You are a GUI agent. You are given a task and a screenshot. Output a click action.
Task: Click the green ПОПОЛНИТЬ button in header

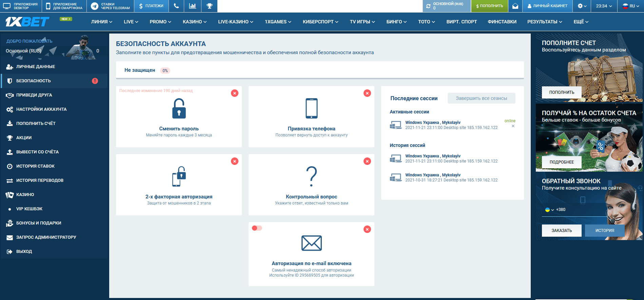[x=489, y=6]
